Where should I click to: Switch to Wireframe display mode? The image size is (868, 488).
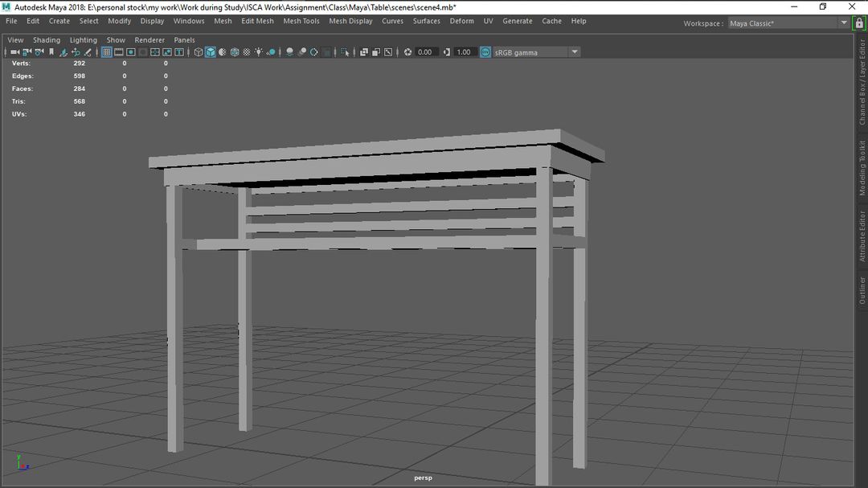[199, 52]
